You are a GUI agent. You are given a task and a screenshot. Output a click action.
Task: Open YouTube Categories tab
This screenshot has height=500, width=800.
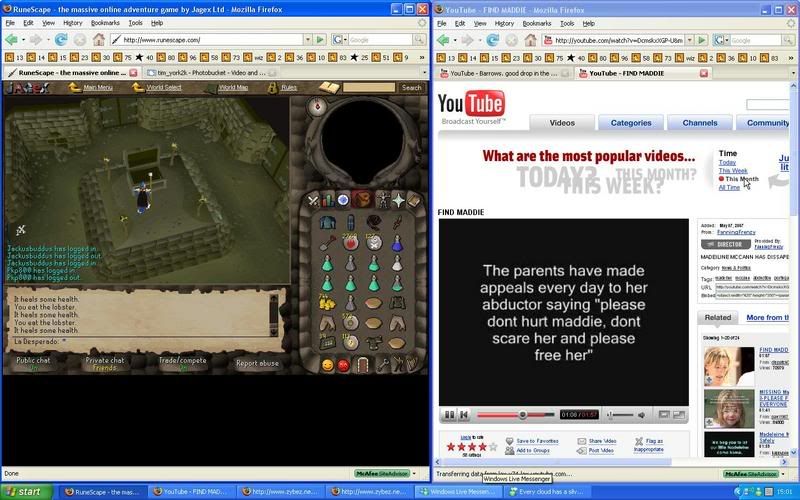pyautogui.click(x=631, y=123)
